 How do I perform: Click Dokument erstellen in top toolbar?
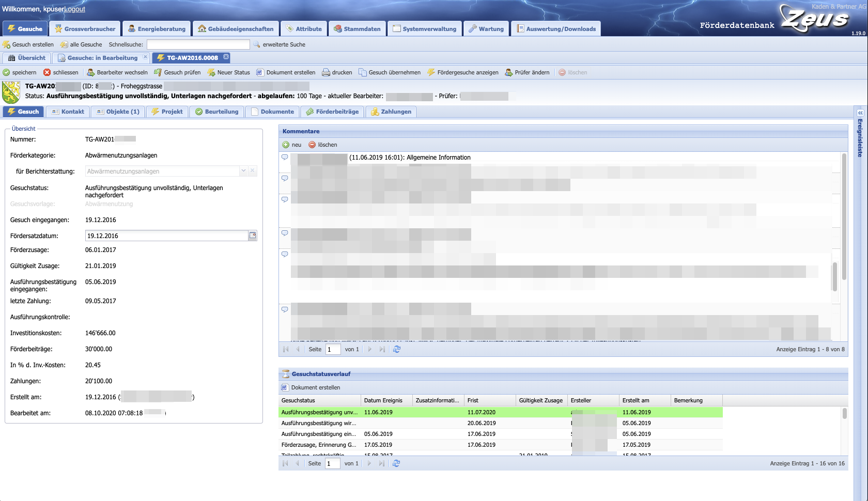286,72
